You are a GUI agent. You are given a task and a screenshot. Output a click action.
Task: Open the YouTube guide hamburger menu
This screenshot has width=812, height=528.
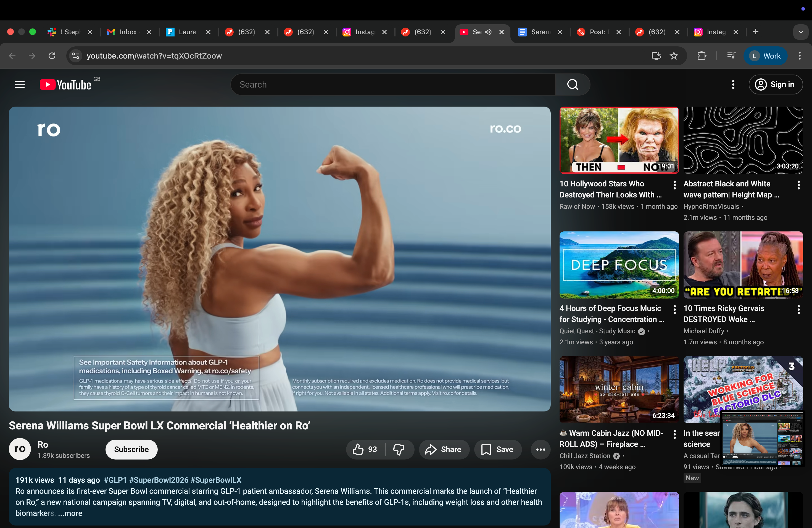pos(20,85)
